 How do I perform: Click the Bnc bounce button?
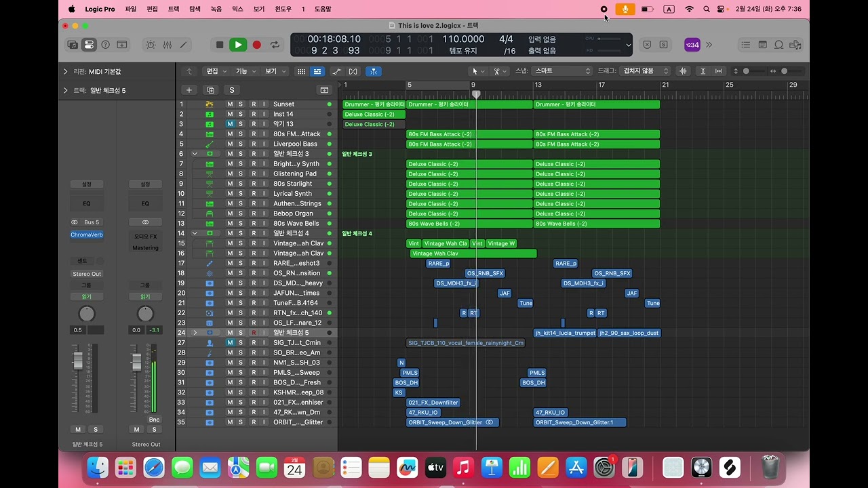tap(155, 420)
